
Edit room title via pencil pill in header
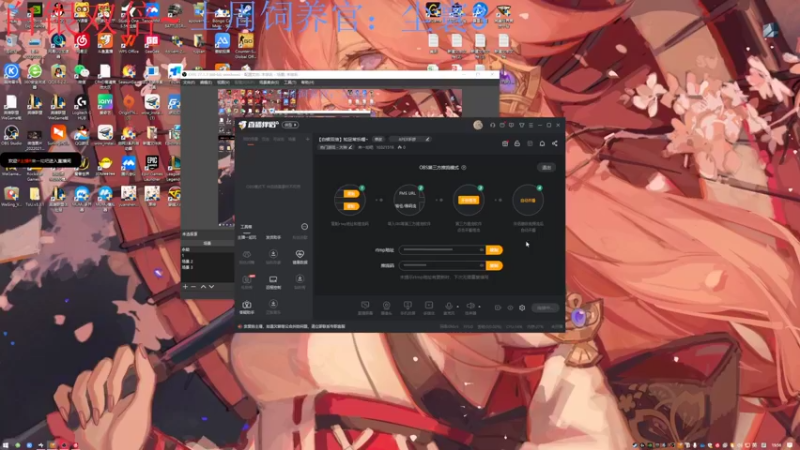[409, 139]
